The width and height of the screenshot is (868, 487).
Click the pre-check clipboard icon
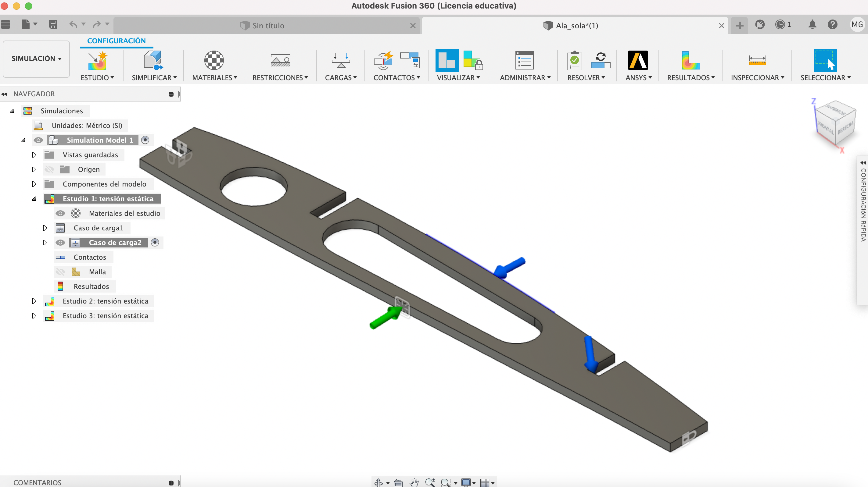click(x=575, y=61)
